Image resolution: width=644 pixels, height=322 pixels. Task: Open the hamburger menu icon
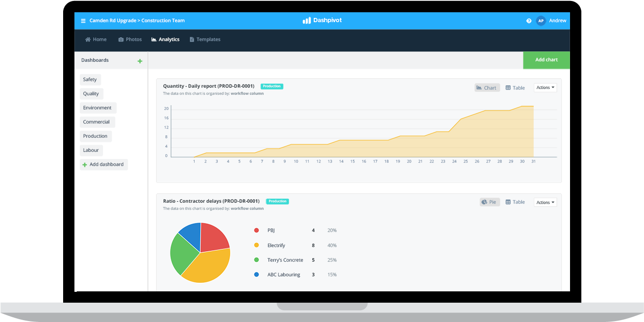pos(83,21)
